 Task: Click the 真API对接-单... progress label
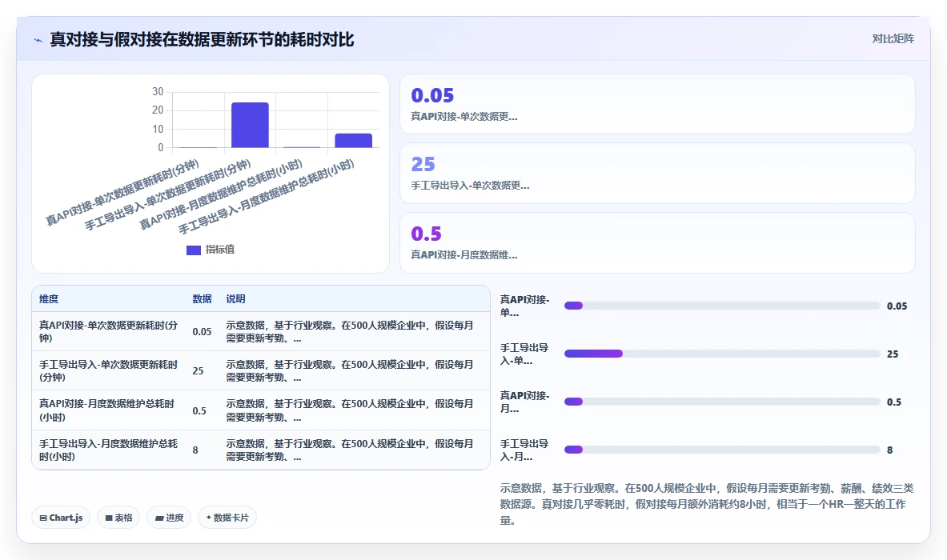click(x=525, y=306)
